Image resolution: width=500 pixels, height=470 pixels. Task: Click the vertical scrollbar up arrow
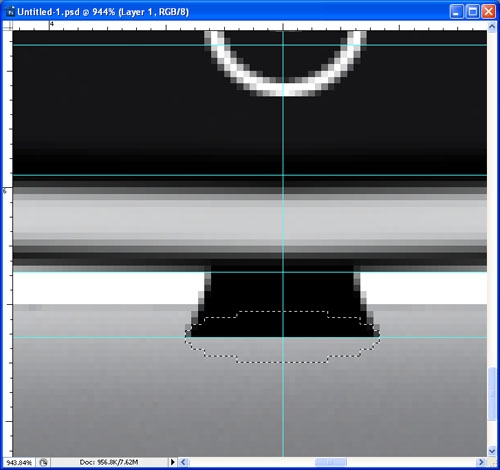492,27
